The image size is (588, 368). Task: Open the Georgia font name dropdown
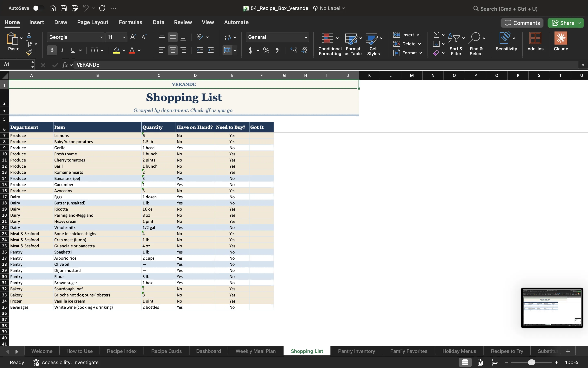(x=101, y=37)
